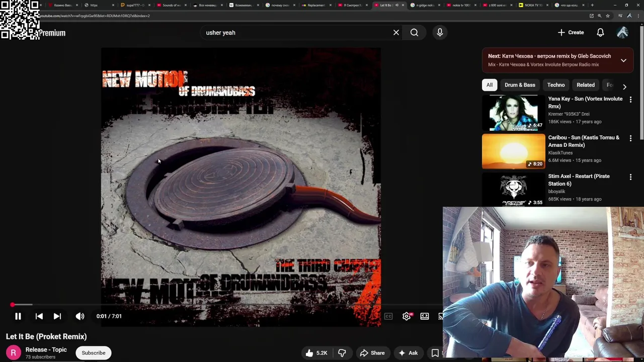
Task: Open the Stim Axel - Restart video thumbnail
Action: pyautogui.click(x=513, y=189)
